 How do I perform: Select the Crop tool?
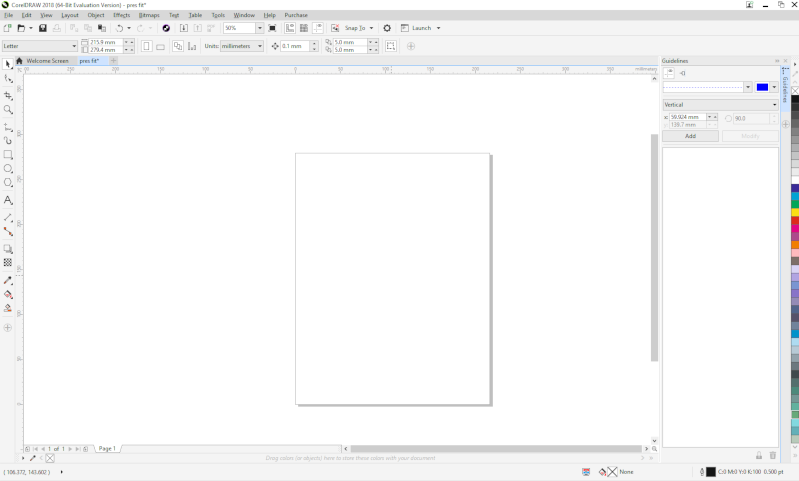pyautogui.click(x=8, y=95)
